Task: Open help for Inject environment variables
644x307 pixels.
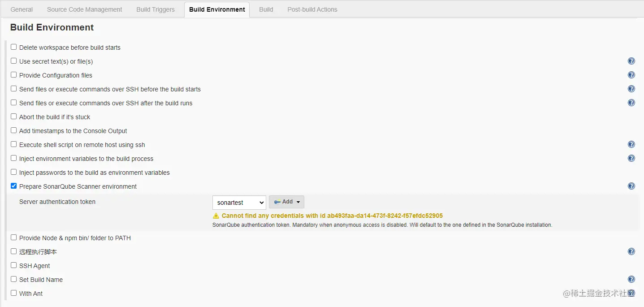Action: click(631, 158)
